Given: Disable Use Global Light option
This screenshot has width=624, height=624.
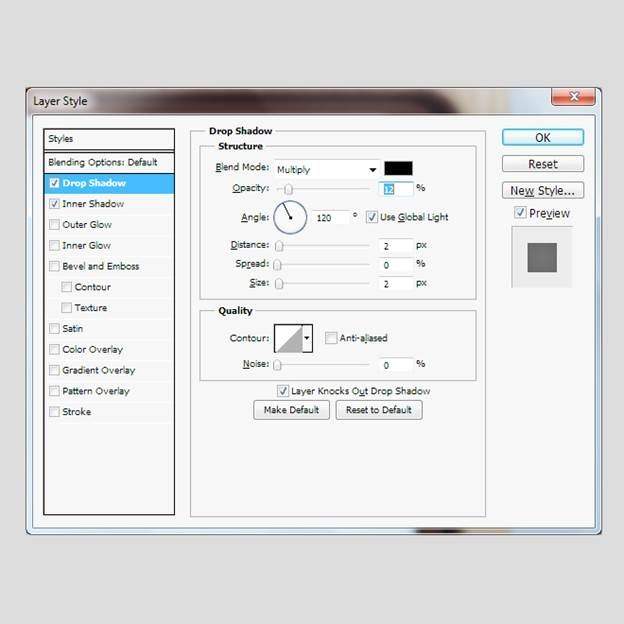Looking at the screenshot, I should tap(372, 217).
